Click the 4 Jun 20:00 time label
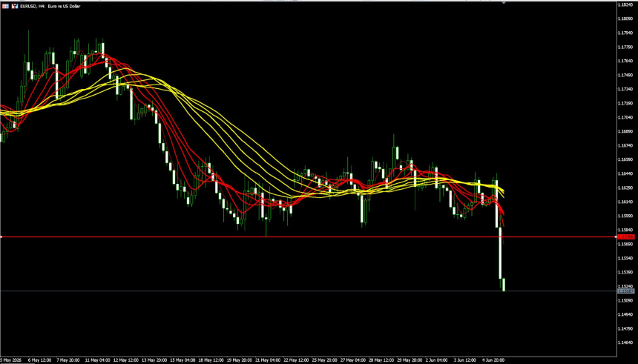Screen dimensions: 638x364 pyautogui.click(x=493, y=360)
